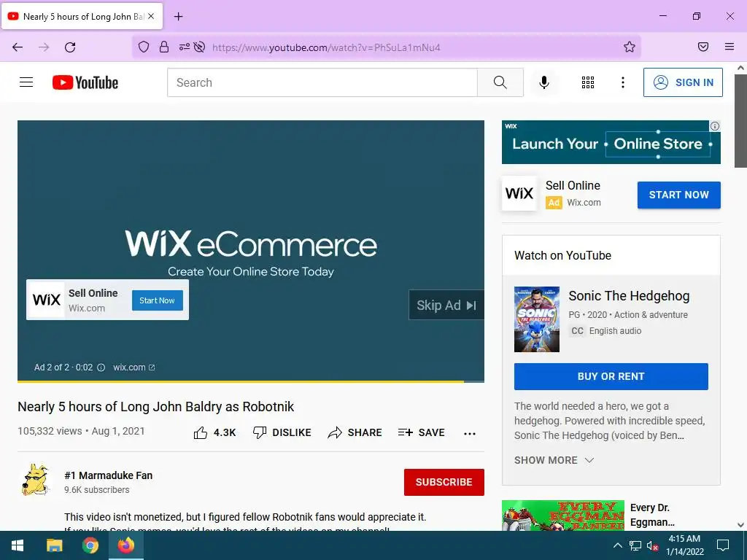Dislike the video
This screenshot has height=560, width=747.
282,432
